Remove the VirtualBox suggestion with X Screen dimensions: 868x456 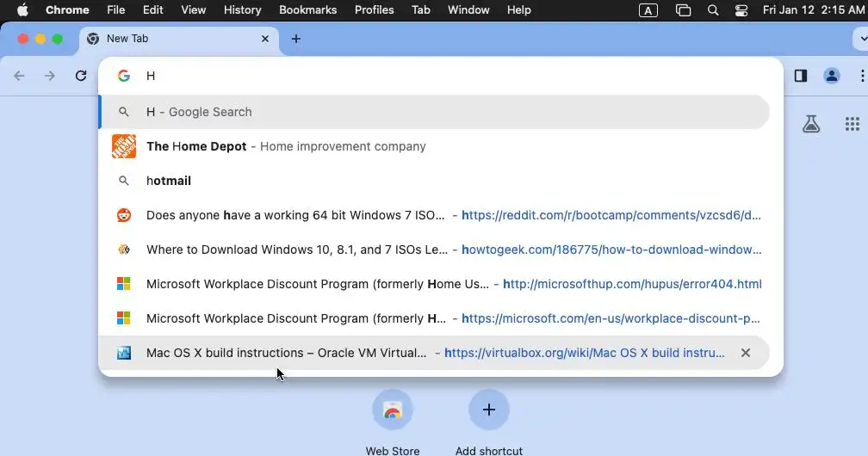[x=746, y=353]
